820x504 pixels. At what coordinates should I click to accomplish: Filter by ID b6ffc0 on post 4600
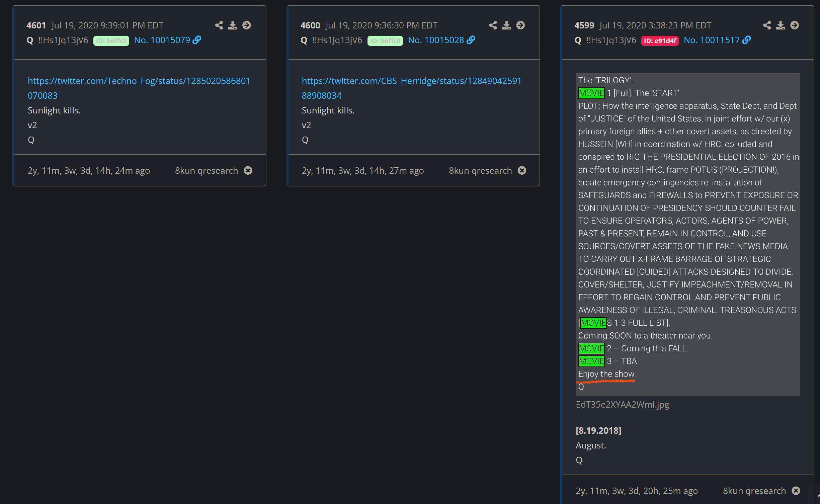point(385,41)
